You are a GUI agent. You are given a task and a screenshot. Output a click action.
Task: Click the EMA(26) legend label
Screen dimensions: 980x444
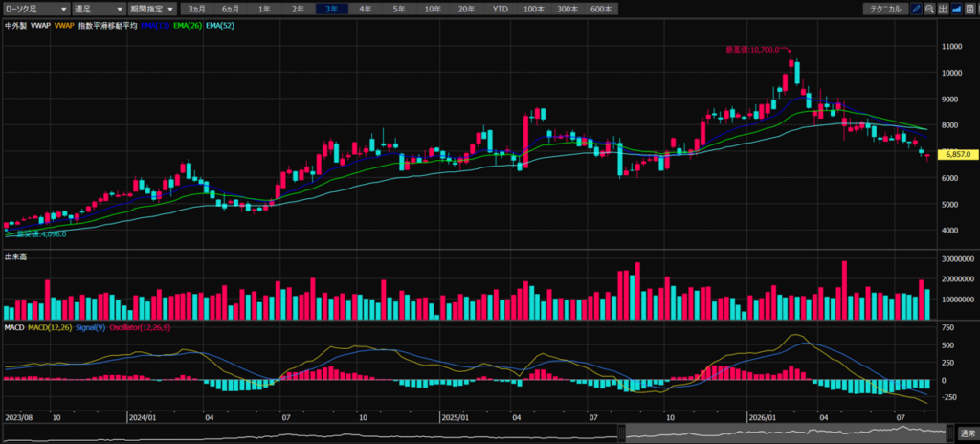pos(188,26)
